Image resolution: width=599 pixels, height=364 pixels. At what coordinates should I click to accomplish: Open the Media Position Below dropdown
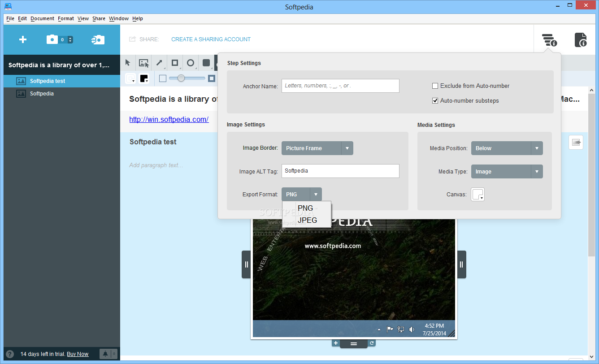[x=507, y=148]
